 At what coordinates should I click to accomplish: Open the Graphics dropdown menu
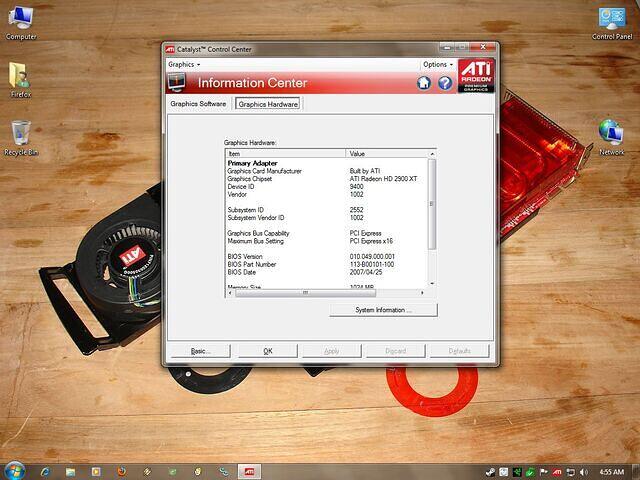coord(184,64)
